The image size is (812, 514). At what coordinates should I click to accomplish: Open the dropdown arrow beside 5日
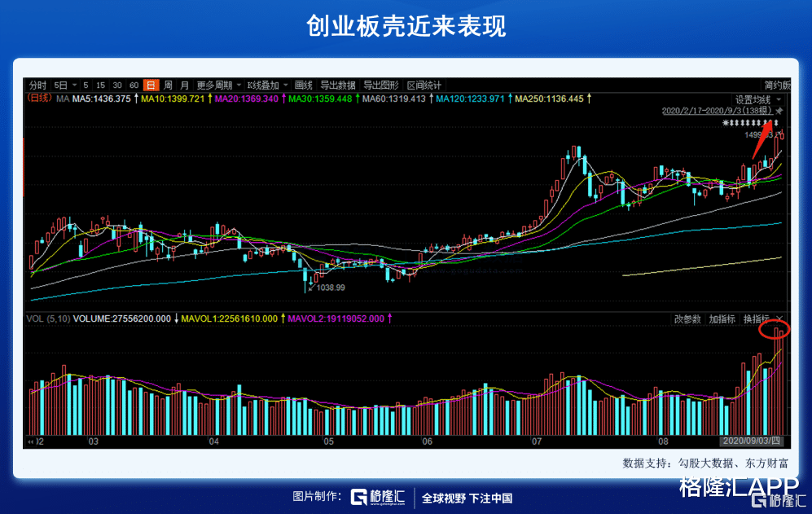75,85
